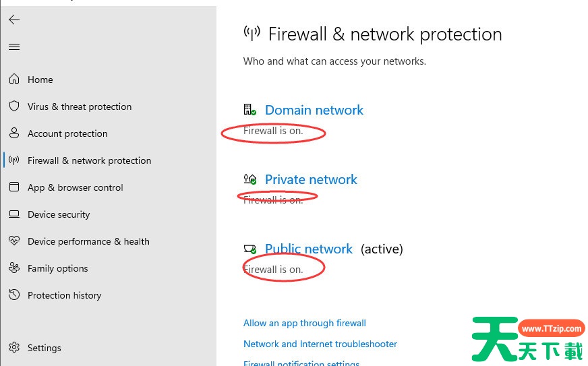The height and width of the screenshot is (366, 588).
Task: Go to App & browser control
Action: tap(76, 187)
